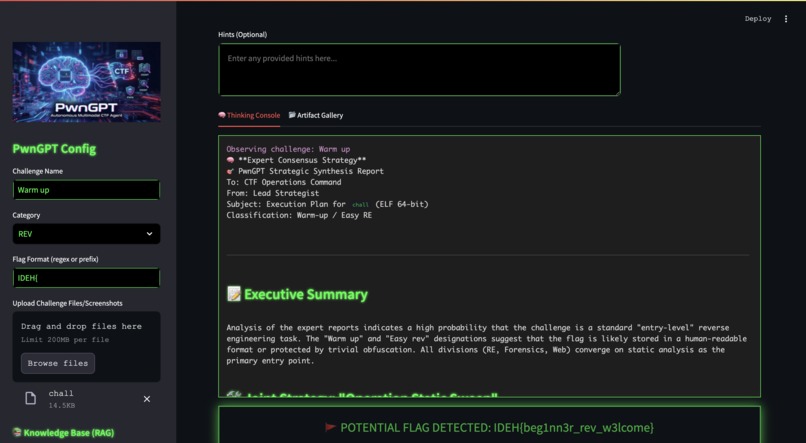This screenshot has height=443, width=806.
Task: Click the Browse files button
Action: click(x=58, y=363)
